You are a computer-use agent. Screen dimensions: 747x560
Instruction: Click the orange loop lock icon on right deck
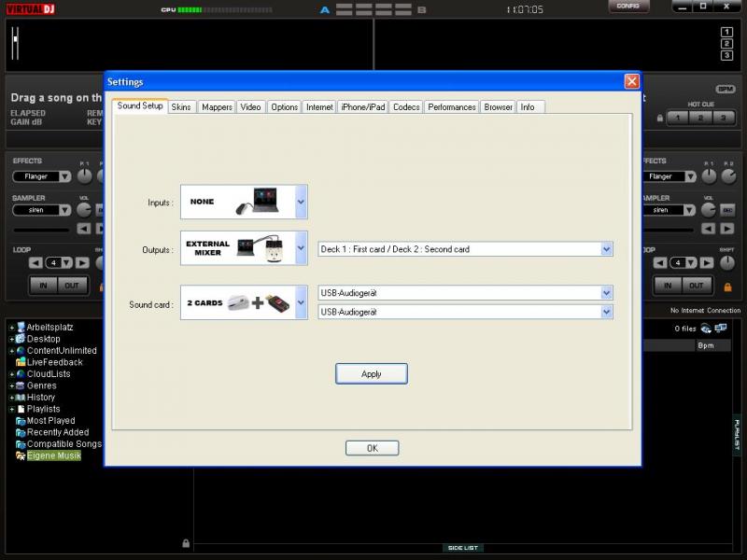726,286
